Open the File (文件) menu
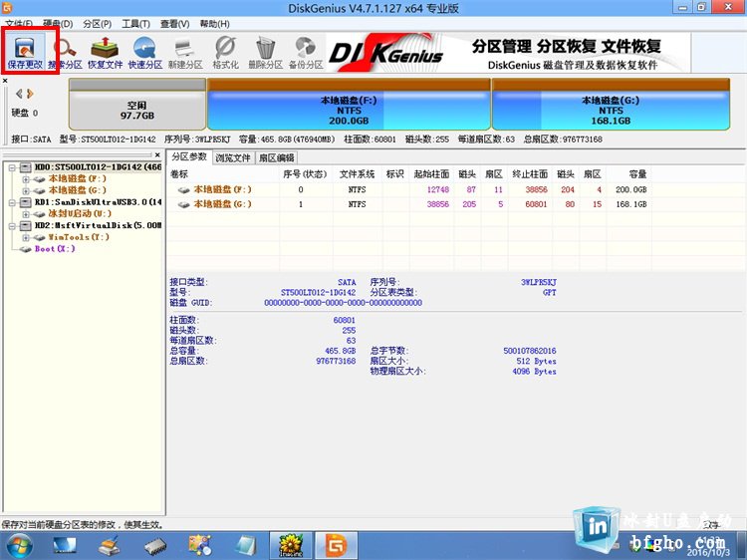 [19, 23]
